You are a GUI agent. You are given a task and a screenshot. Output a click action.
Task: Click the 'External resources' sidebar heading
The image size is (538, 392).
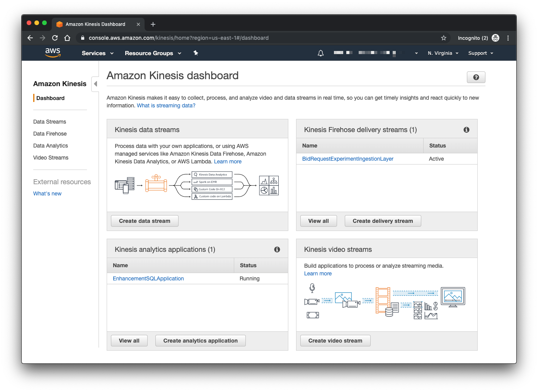[x=62, y=182]
